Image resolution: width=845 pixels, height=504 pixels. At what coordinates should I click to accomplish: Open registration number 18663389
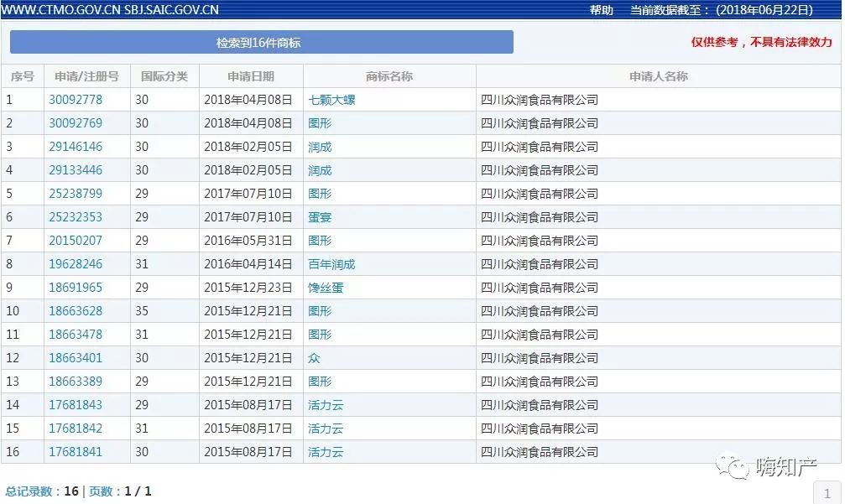click(x=76, y=382)
